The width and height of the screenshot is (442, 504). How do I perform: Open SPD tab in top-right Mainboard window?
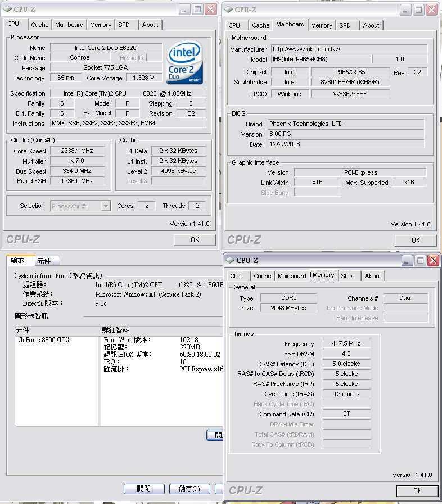(x=345, y=25)
